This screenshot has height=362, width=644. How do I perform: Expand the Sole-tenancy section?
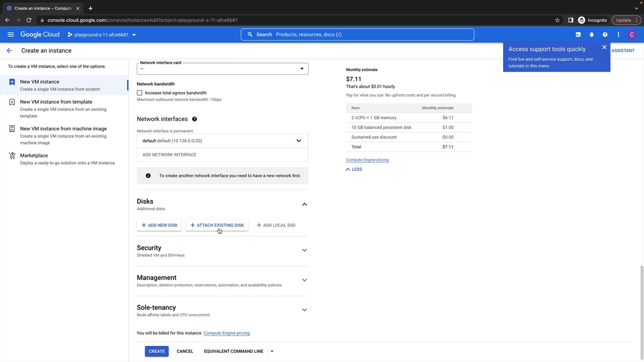304,310
